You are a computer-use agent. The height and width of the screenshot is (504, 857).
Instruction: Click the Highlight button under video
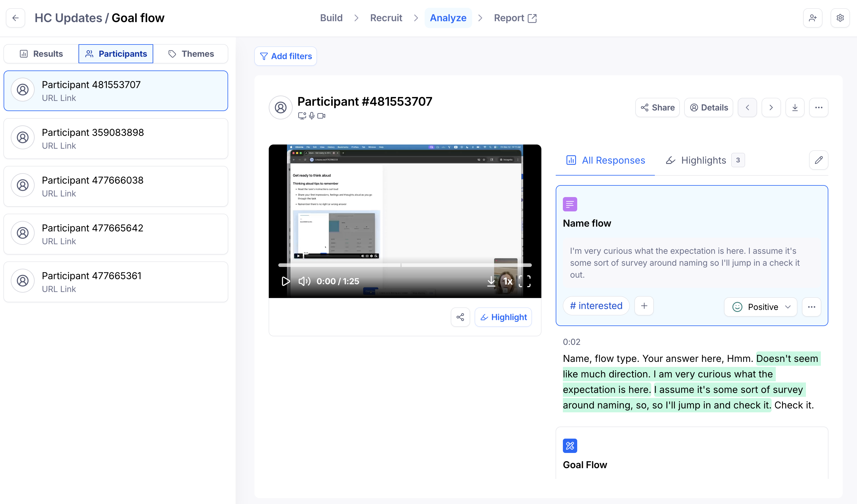pos(503,317)
